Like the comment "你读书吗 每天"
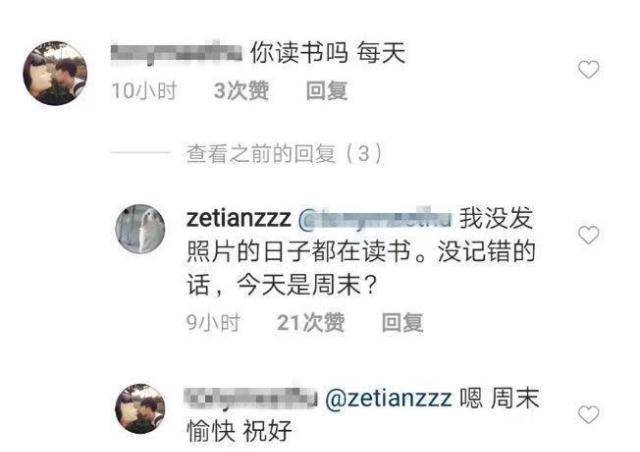 pos(589,69)
